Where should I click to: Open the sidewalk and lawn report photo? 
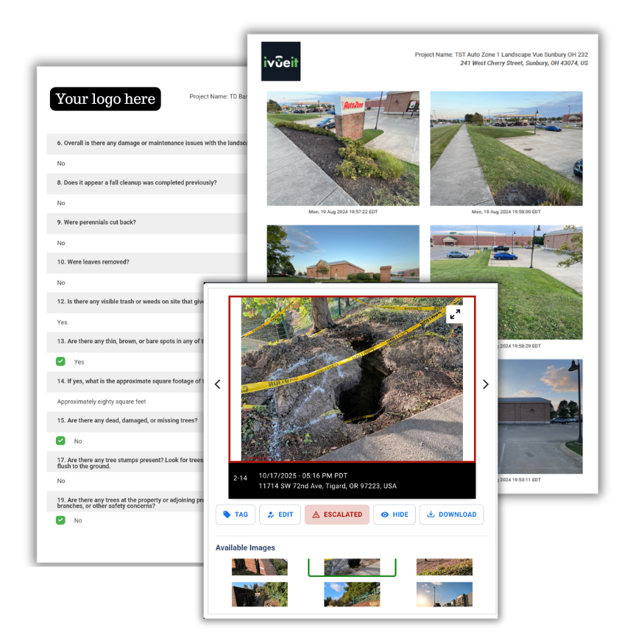[506, 149]
